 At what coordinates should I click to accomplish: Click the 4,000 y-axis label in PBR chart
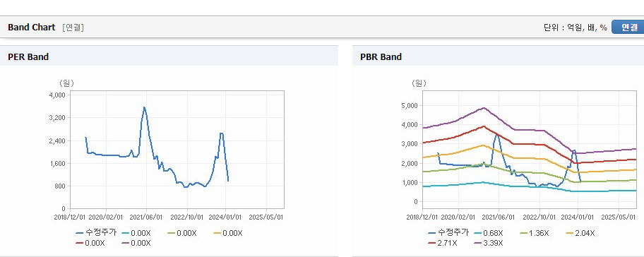[x=410, y=125]
